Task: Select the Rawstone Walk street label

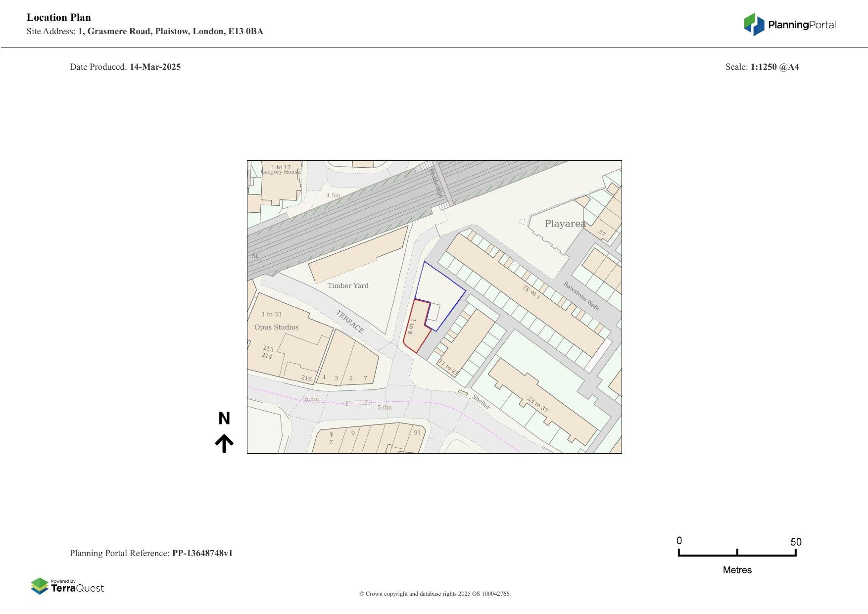Action: 581,296
